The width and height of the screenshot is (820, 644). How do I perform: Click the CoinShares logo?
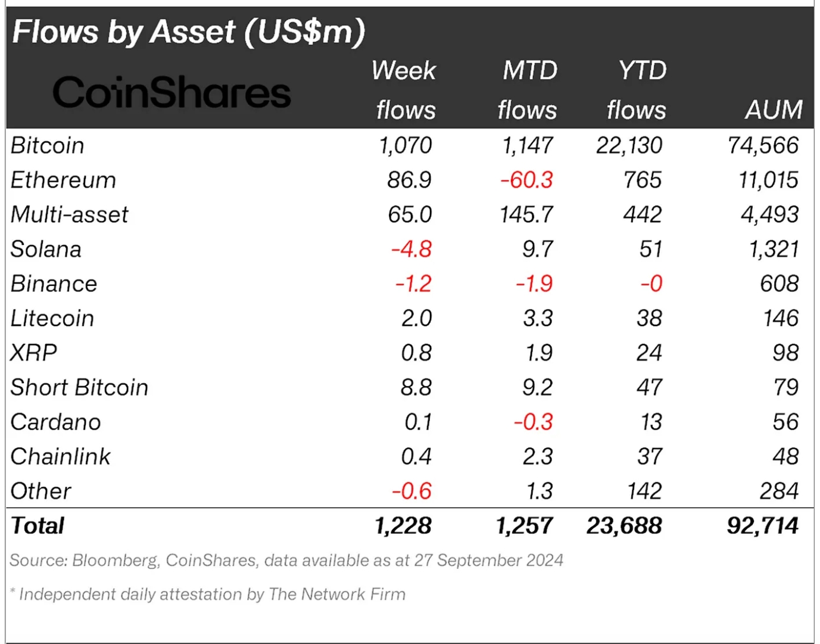click(172, 92)
